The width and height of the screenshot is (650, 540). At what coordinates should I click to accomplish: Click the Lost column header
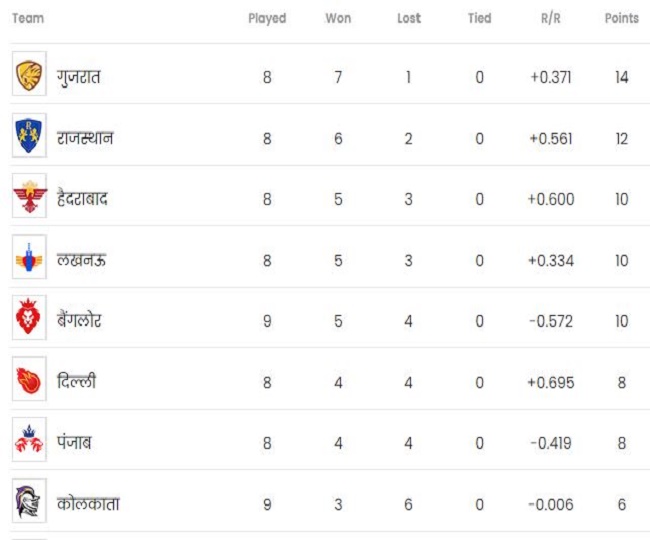408,19
